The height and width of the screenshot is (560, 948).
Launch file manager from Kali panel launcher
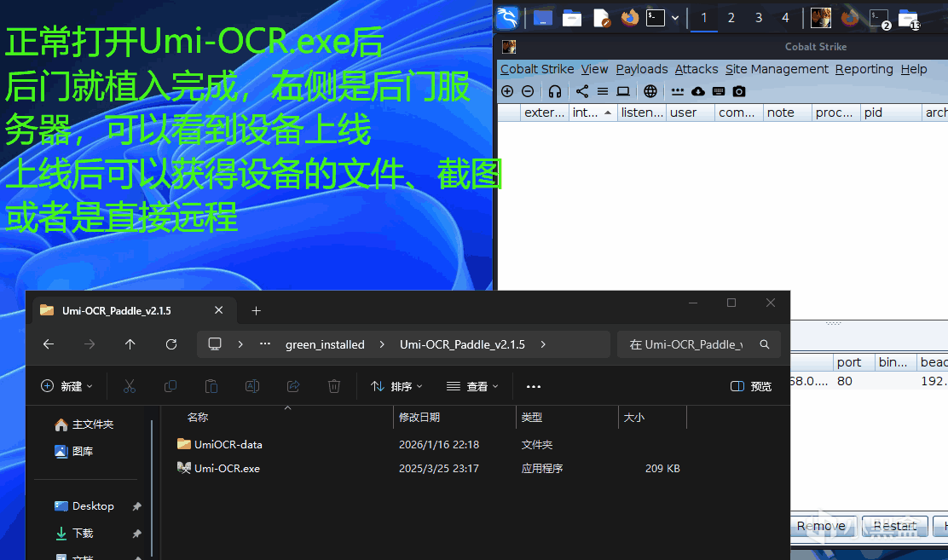coord(571,18)
